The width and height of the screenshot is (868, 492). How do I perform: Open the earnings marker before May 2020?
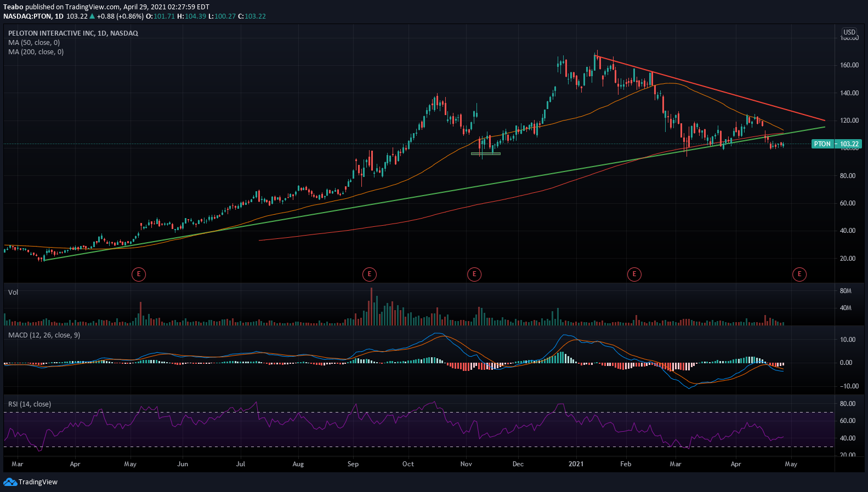point(139,274)
